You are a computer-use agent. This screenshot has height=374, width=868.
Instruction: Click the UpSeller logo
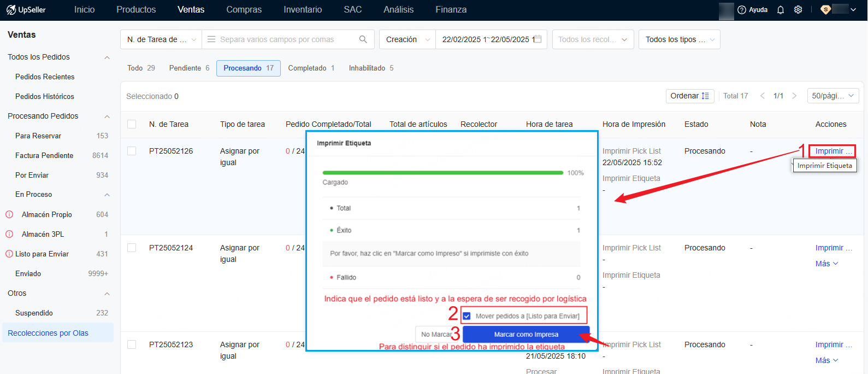pos(26,10)
